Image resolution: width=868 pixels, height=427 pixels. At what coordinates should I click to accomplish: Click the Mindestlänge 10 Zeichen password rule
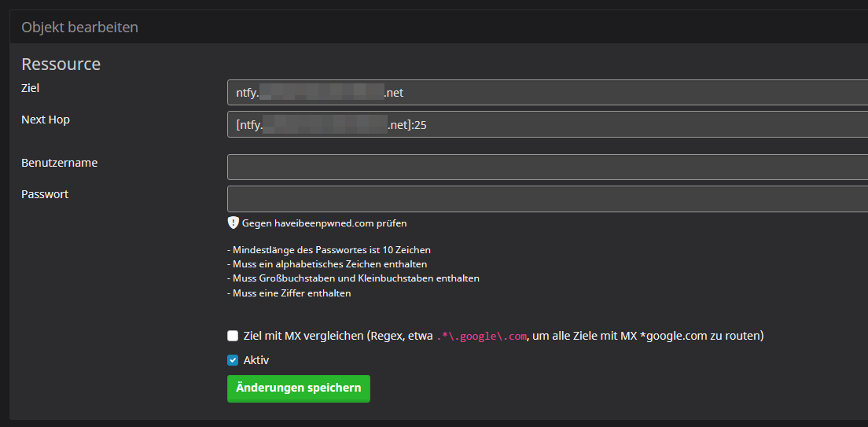tap(329, 250)
